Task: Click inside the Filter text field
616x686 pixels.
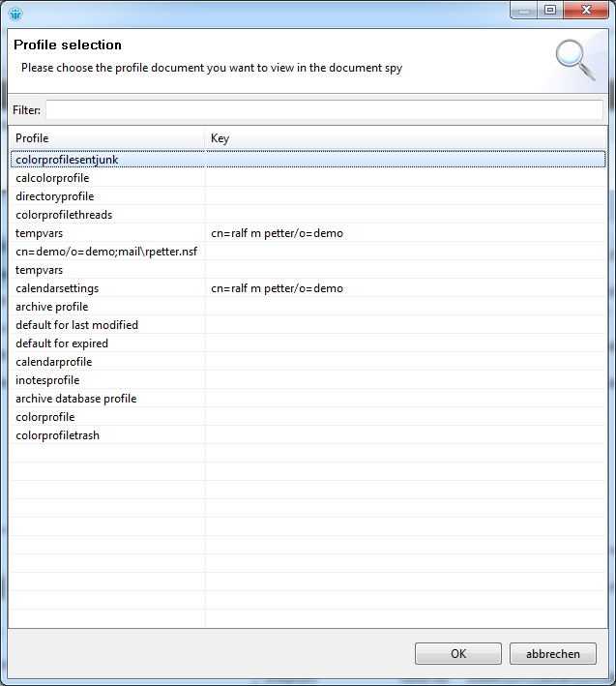Action: click(x=323, y=109)
